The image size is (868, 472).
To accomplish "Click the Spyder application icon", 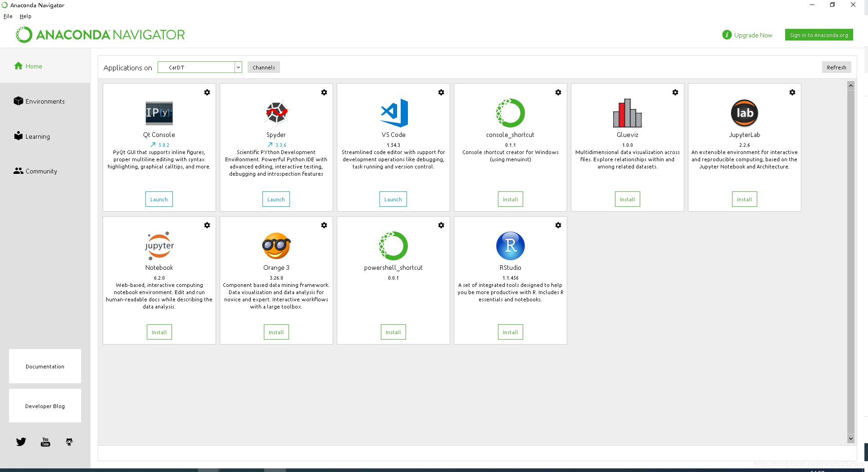I will (x=276, y=113).
